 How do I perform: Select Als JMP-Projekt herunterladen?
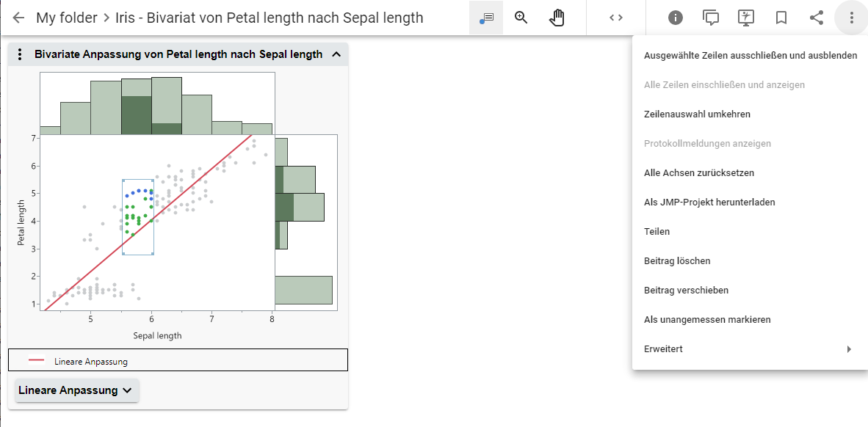coord(709,202)
